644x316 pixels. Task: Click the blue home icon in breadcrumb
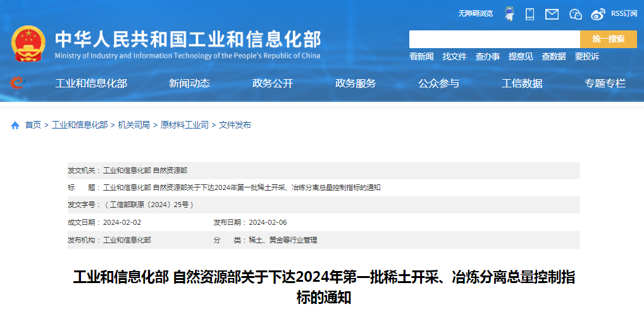15,125
